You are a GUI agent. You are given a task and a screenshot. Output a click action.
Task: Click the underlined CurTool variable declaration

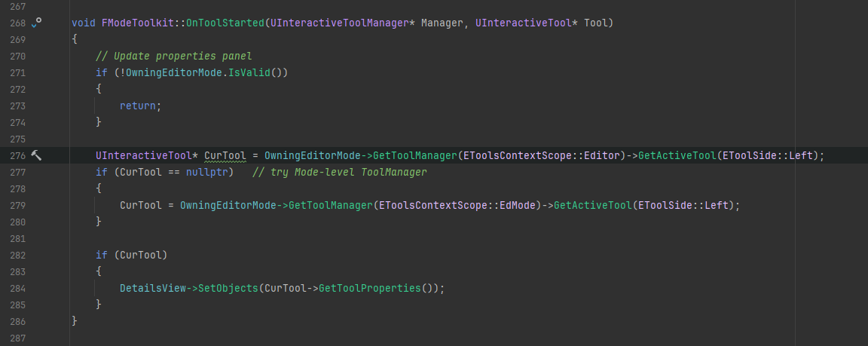click(x=225, y=156)
